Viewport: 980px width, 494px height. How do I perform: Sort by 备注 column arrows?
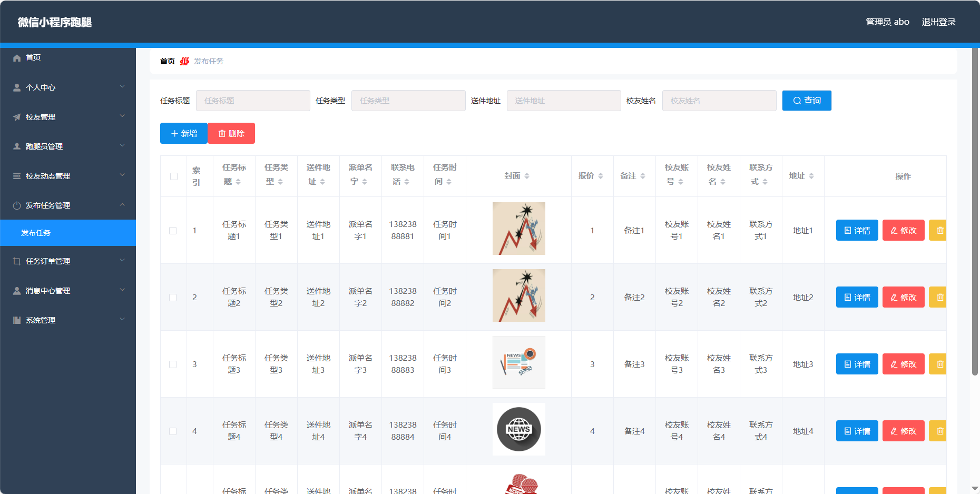tap(643, 176)
